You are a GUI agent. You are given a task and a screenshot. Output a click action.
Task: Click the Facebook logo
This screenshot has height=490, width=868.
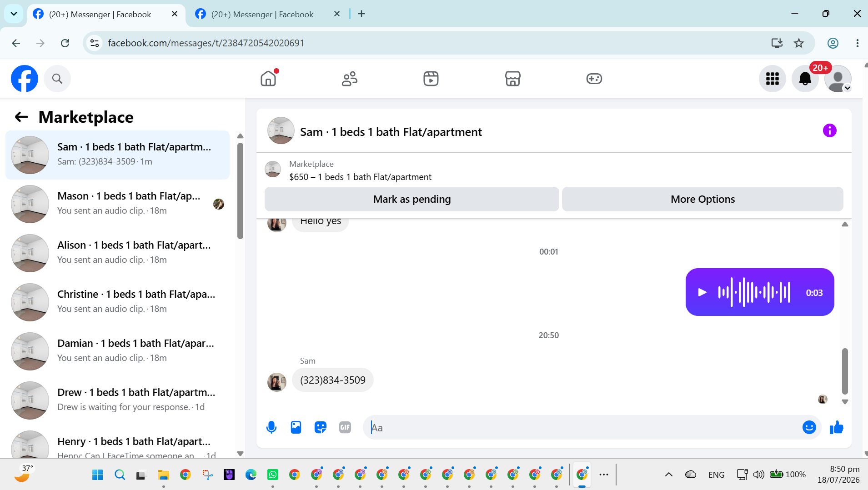tap(25, 79)
